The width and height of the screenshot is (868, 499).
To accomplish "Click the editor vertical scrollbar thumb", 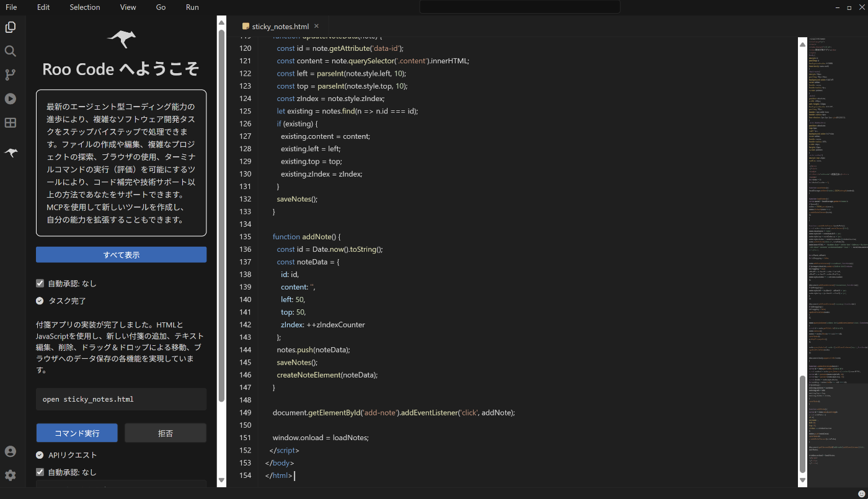I will pyautogui.click(x=802, y=425).
